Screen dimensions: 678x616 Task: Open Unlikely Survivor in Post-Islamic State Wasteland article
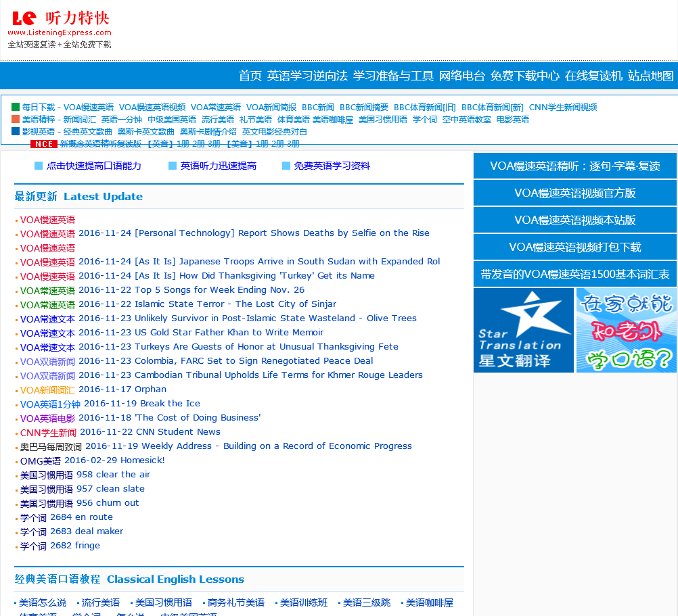pos(248,318)
